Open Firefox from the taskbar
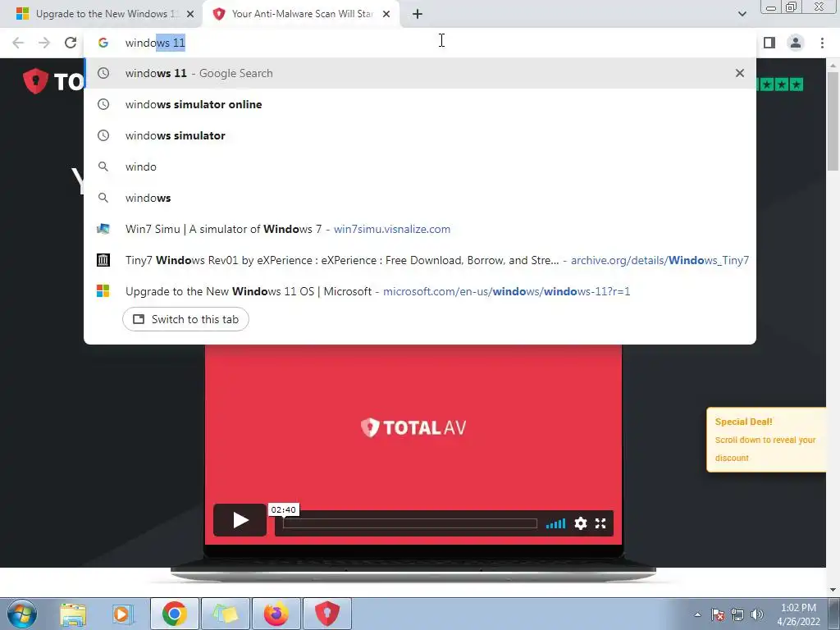Image resolution: width=840 pixels, height=630 pixels. [276, 614]
